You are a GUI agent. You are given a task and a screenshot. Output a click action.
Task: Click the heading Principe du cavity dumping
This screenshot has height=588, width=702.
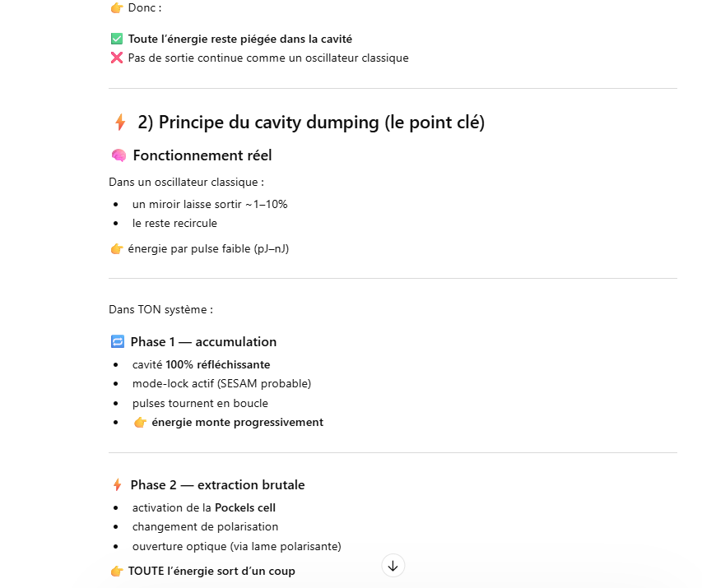(311, 123)
